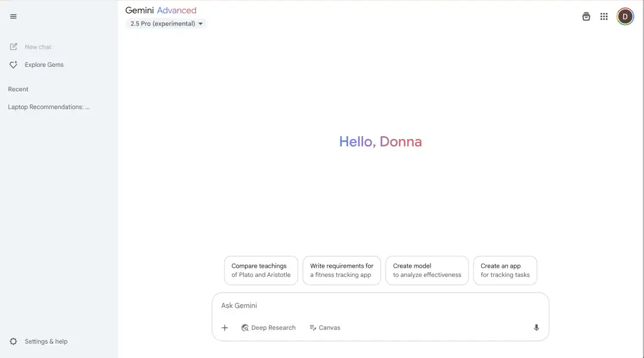Open the 2.5 Pro (experimental) model dropdown
Image resolution: width=644 pixels, height=358 pixels.
click(163, 24)
